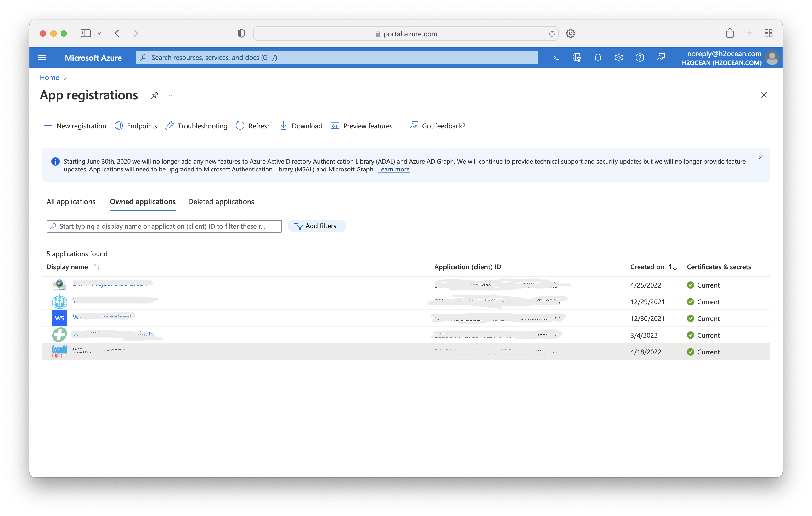Open the Safari Share button
Viewport: 812px width, 516px height.
pos(730,33)
